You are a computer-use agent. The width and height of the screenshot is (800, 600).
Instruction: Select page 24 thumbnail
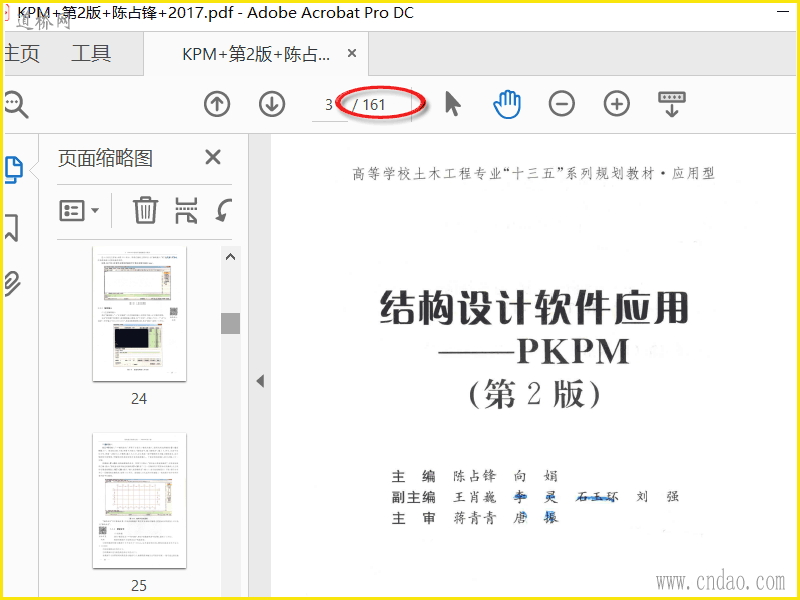click(139, 314)
